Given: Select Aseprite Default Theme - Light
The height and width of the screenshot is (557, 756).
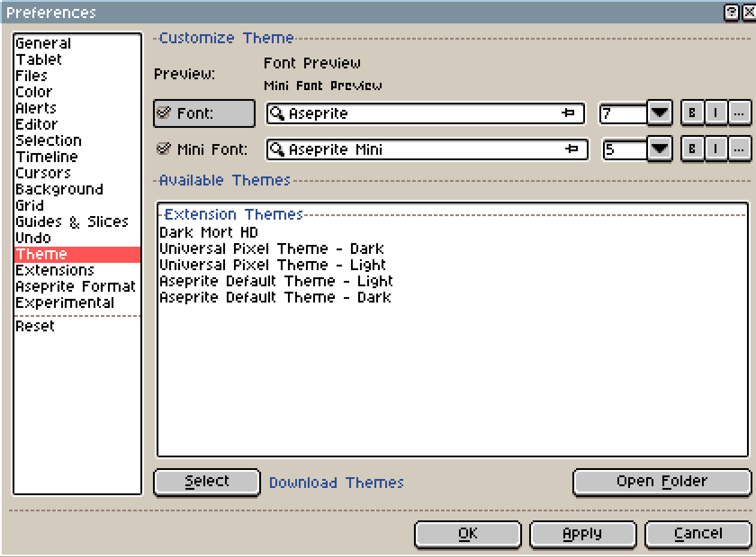Looking at the screenshot, I should (452, 281).
